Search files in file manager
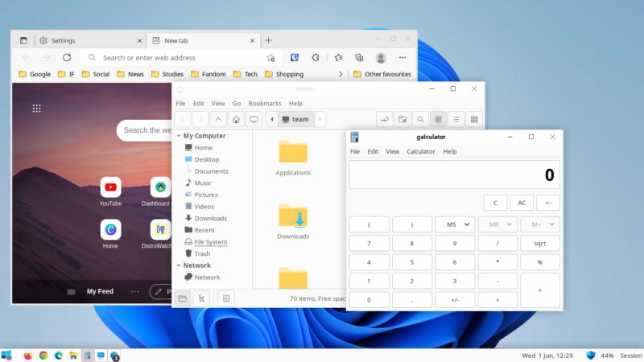The height and width of the screenshot is (362, 644). pyautogui.click(x=420, y=119)
